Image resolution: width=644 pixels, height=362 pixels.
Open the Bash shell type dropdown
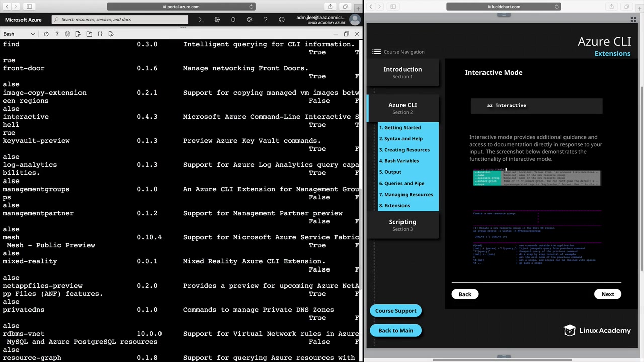[x=19, y=34]
